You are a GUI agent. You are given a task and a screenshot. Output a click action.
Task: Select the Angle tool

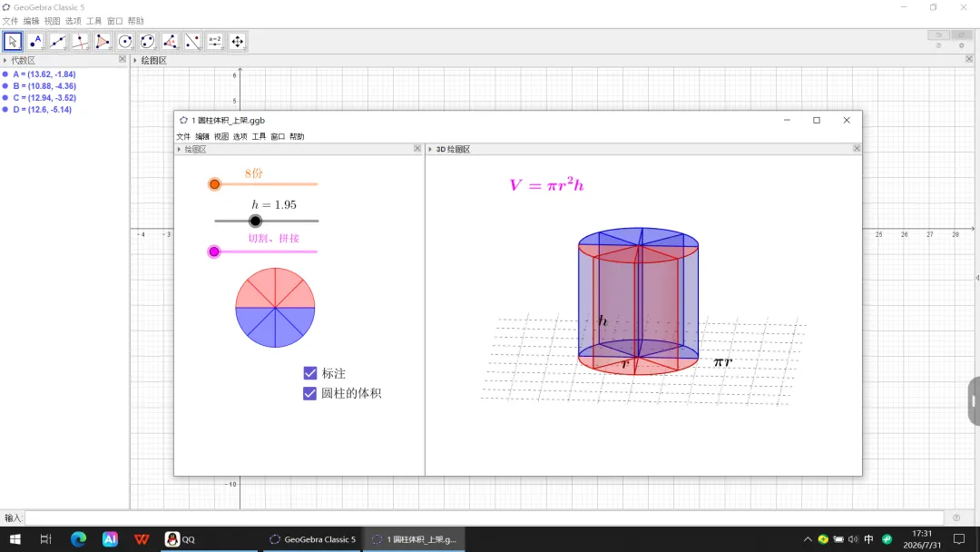pyautogui.click(x=170, y=41)
